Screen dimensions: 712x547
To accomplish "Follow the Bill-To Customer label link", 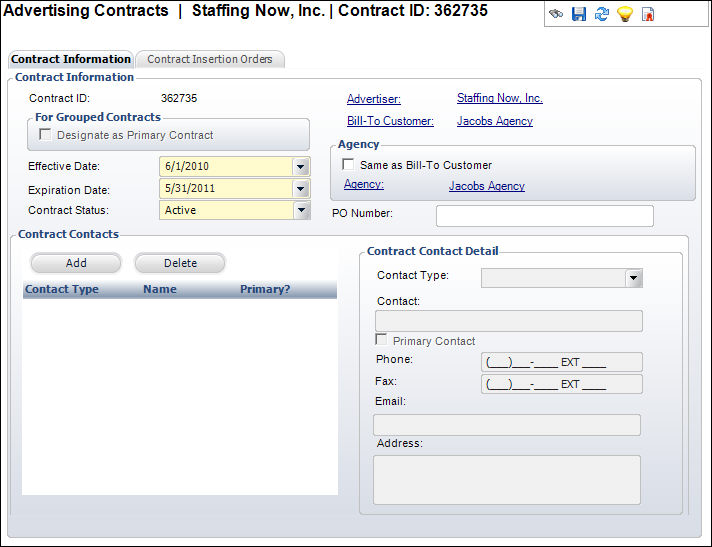I will coord(390,121).
